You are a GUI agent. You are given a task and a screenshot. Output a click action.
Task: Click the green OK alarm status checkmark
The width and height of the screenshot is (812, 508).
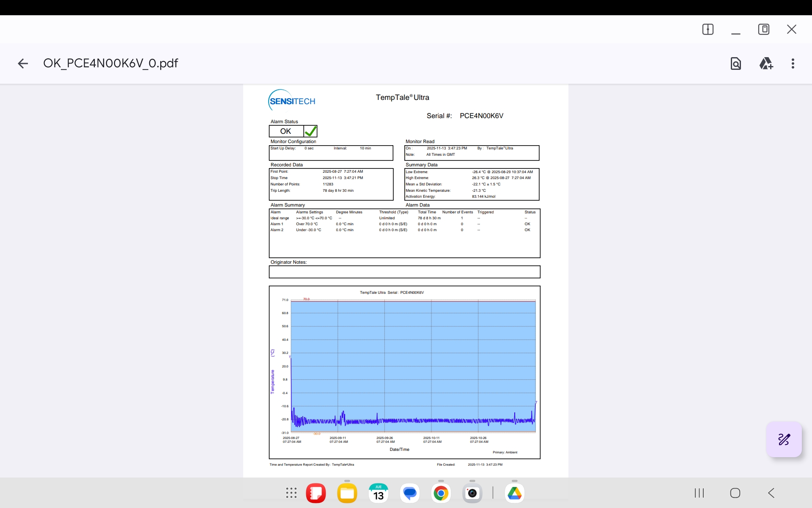[310, 131]
